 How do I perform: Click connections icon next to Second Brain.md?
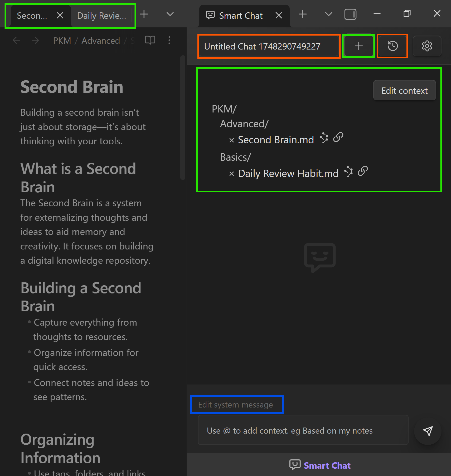pyautogui.click(x=324, y=138)
